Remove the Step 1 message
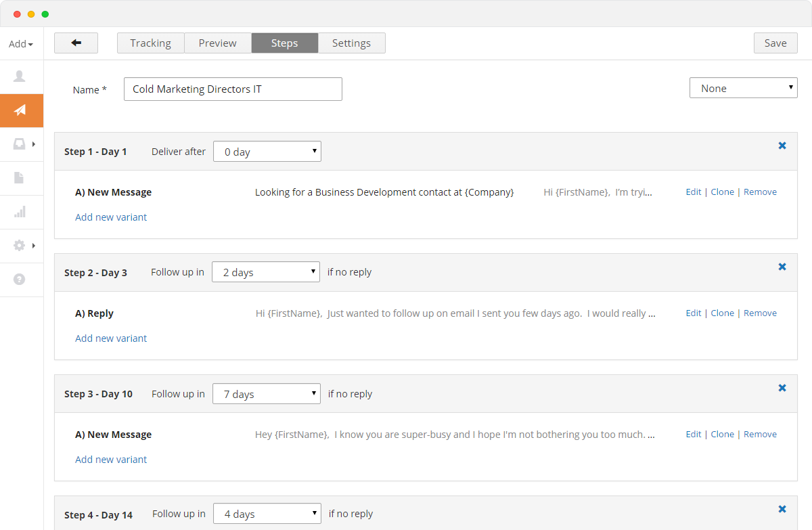 click(760, 192)
